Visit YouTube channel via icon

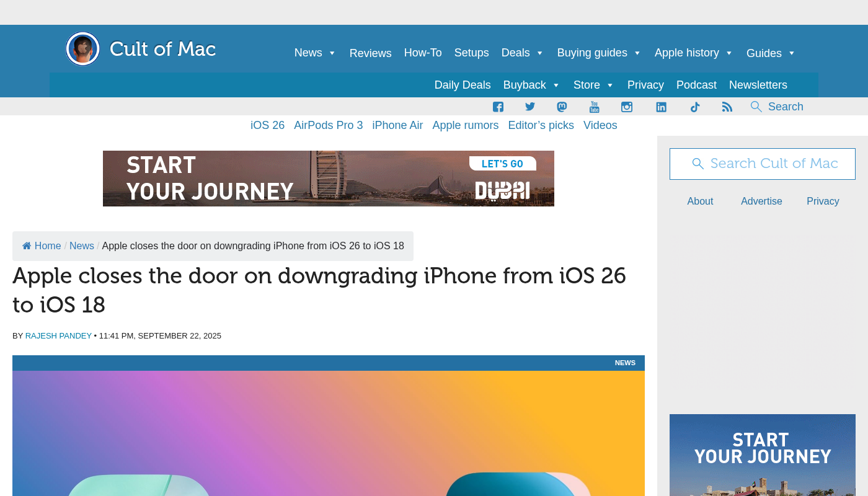(x=594, y=107)
